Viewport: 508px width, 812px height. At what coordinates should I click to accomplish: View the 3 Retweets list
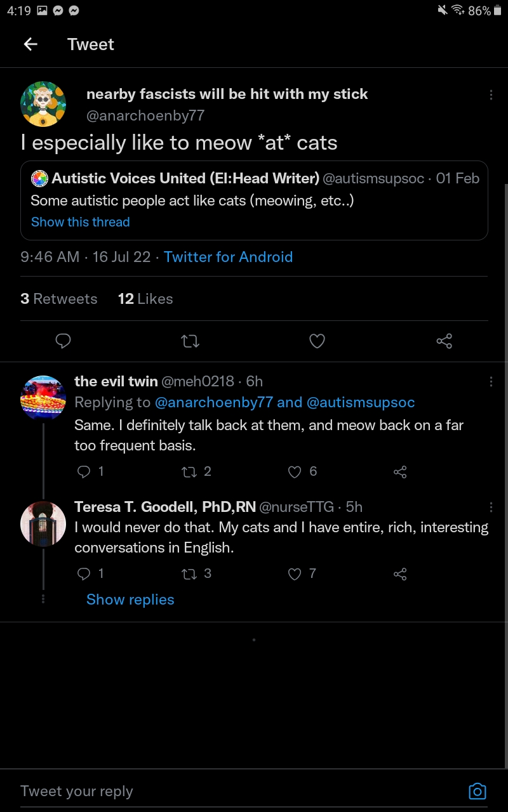point(59,299)
